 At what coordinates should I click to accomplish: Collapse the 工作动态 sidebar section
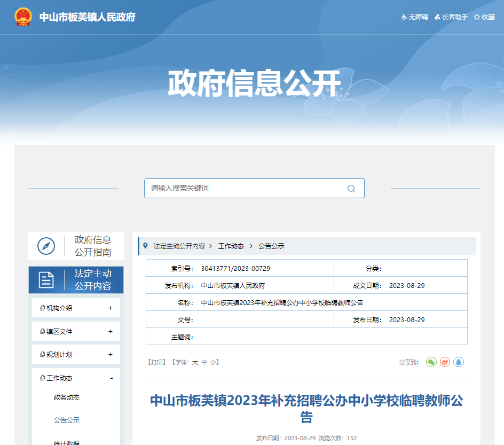click(x=111, y=378)
